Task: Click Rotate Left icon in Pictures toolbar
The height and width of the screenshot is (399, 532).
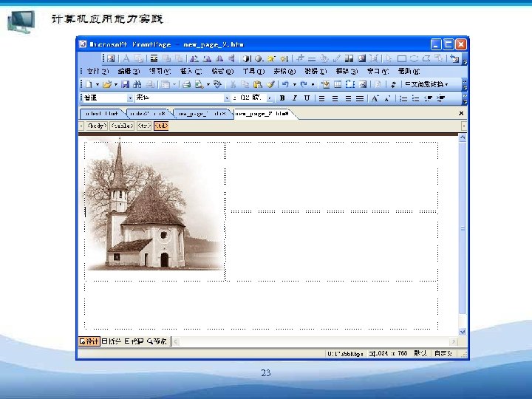Action: tap(194, 58)
